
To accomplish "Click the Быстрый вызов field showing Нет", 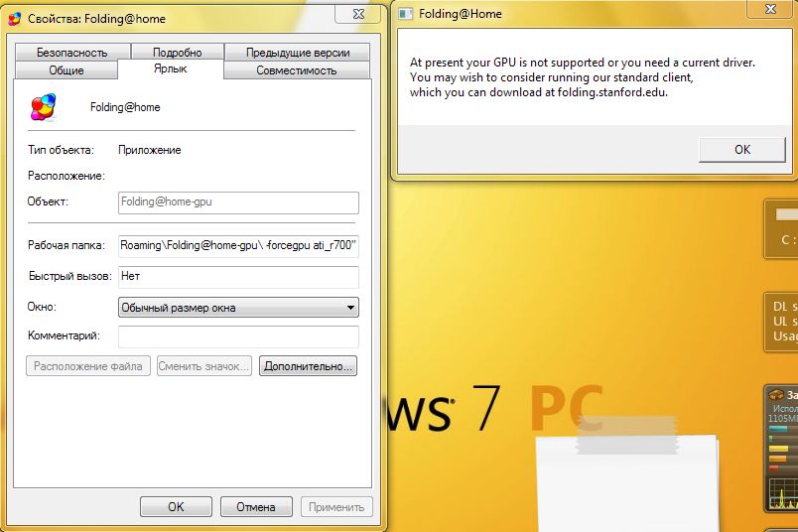I will coord(238,277).
